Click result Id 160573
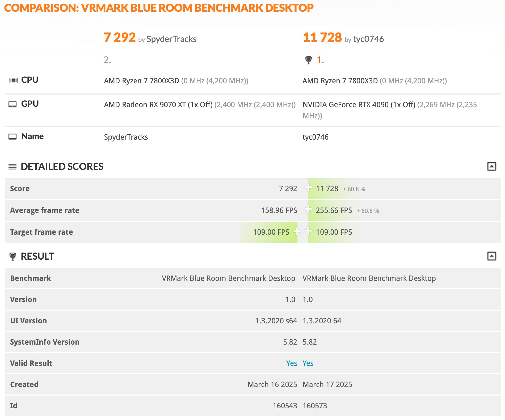This screenshot has width=505, height=420. (315, 406)
